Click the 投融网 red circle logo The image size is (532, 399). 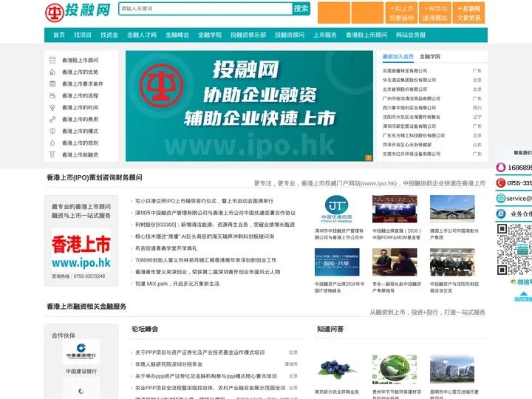[54, 13]
